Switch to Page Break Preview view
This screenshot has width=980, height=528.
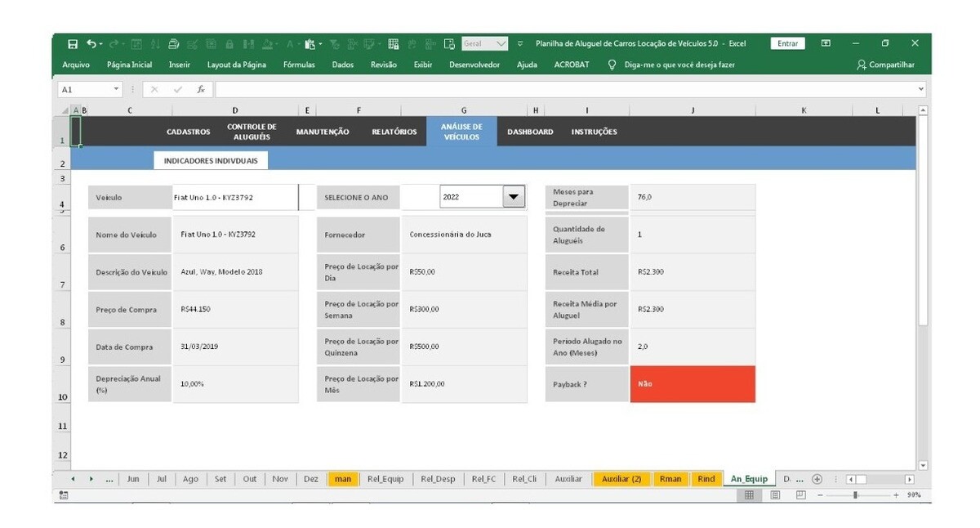pyautogui.click(x=801, y=495)
